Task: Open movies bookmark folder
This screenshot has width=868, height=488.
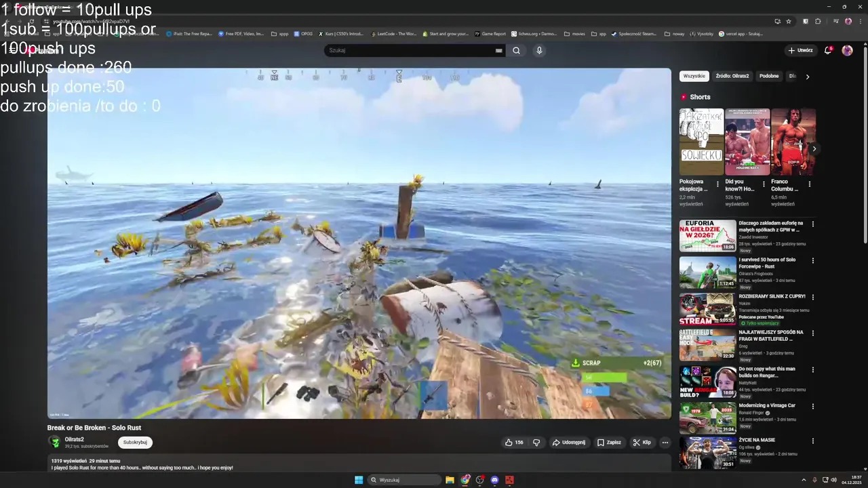Action: (x=574, y=33)
